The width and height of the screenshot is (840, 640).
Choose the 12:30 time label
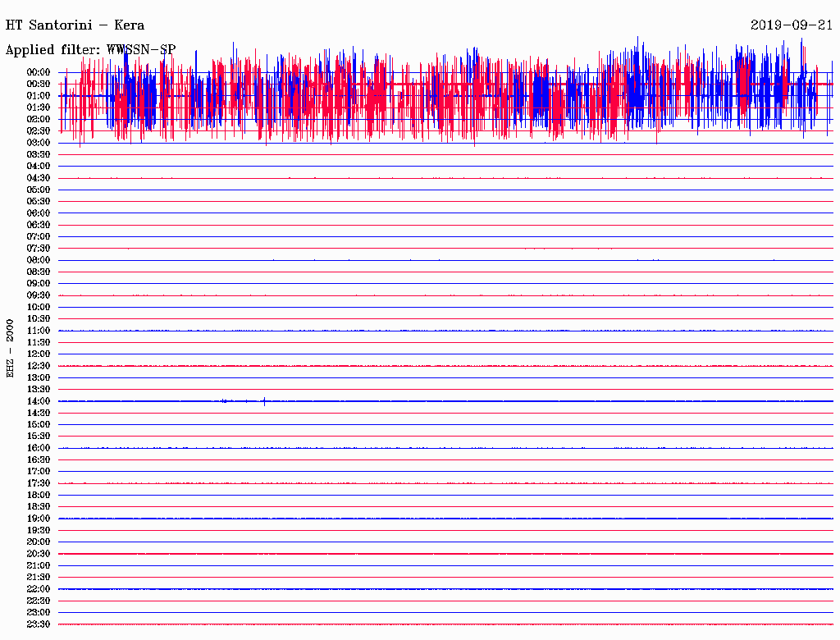coord(39,366)
